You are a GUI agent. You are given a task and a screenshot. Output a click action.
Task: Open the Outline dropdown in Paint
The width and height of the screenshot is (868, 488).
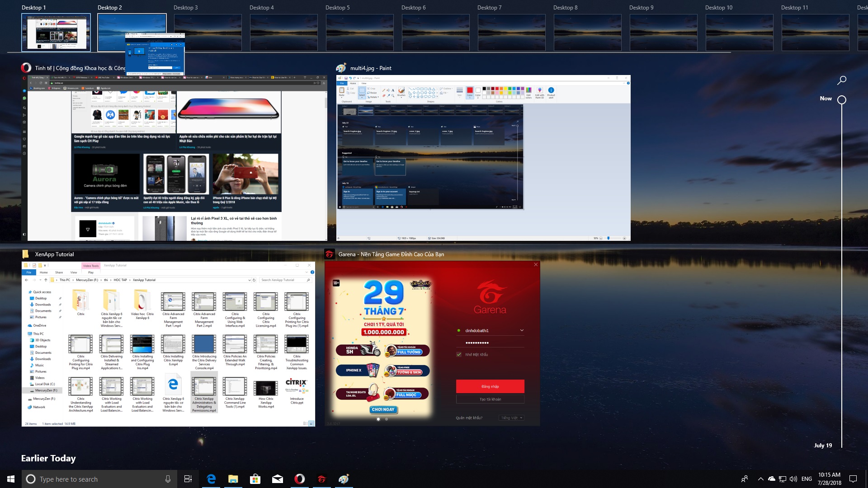(x=446, y=89)
